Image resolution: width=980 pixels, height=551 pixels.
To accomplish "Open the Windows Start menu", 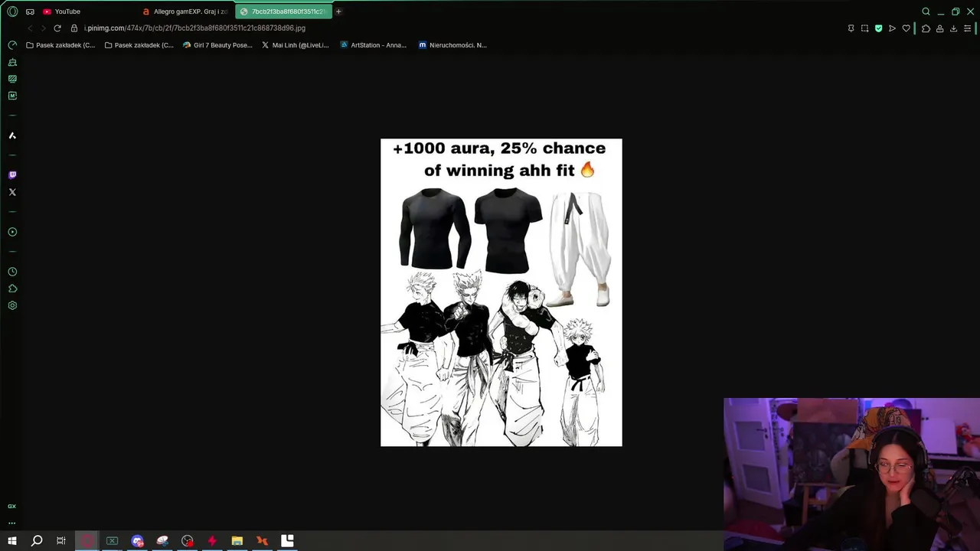I will 12,541.
